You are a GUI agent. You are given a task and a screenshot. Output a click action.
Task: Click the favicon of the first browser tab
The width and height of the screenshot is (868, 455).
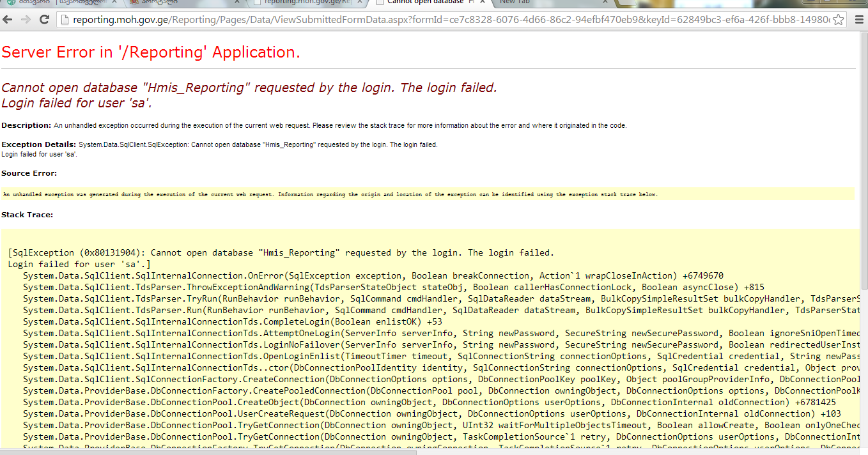[11, 3]
